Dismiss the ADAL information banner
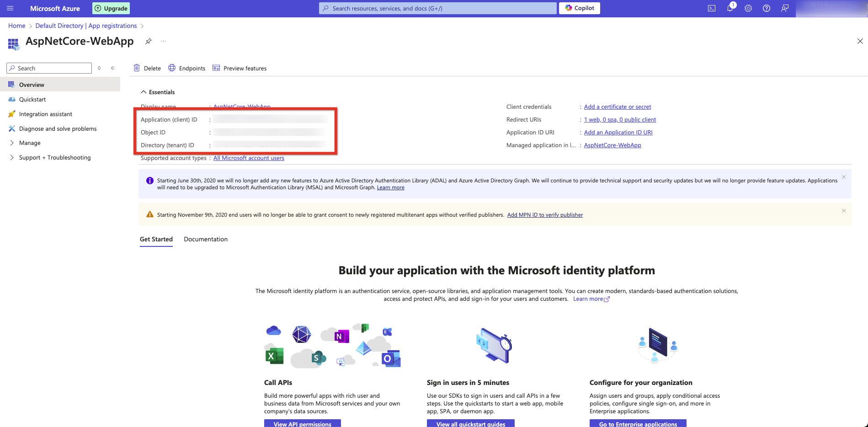Viewport: 868px width, 427px height. 844,177
